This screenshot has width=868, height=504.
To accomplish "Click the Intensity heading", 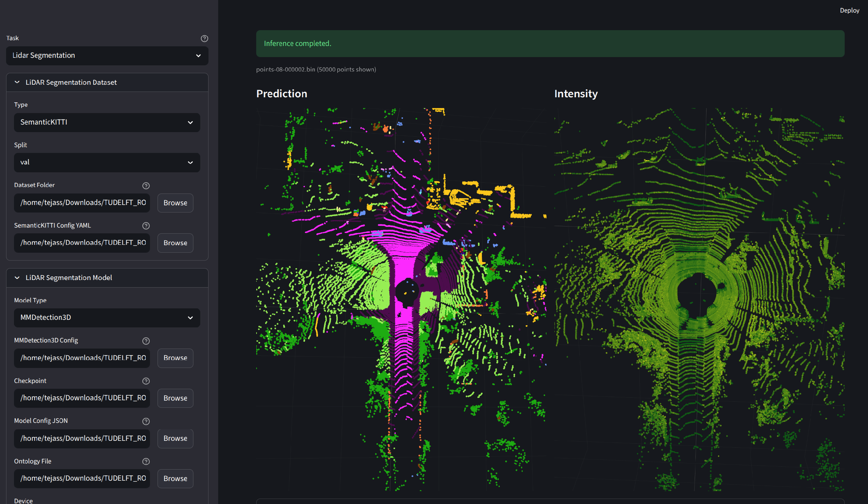I will (x=576, y=94).
